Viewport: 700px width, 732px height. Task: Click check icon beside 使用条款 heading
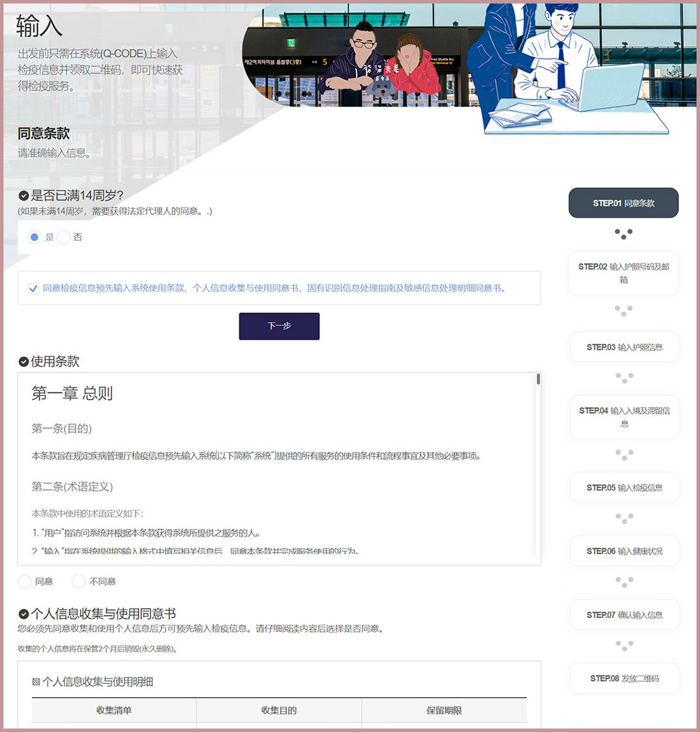(24, 362)
